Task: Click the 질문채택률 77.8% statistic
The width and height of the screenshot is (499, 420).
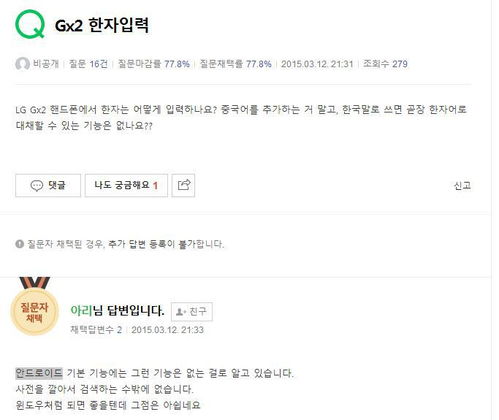Action: point(235,64)
